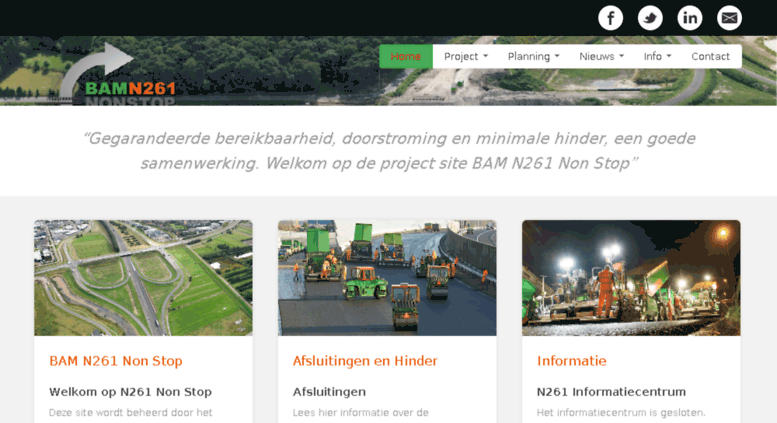This screenshot has width=777, height=423.
Task: Open the Facebook social icon
Action: (610, 18)
